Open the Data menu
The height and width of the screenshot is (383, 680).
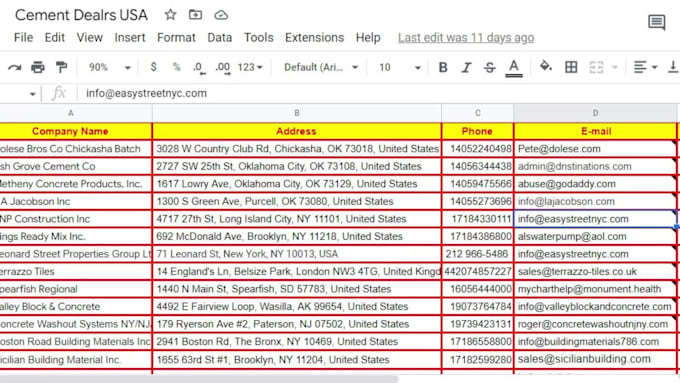click(219, 38)
